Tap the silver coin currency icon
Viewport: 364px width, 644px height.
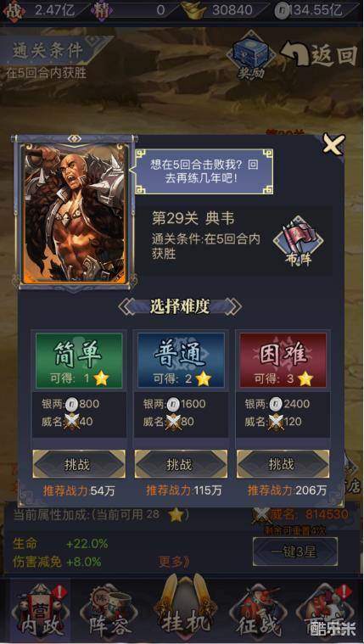coord(282,10)
